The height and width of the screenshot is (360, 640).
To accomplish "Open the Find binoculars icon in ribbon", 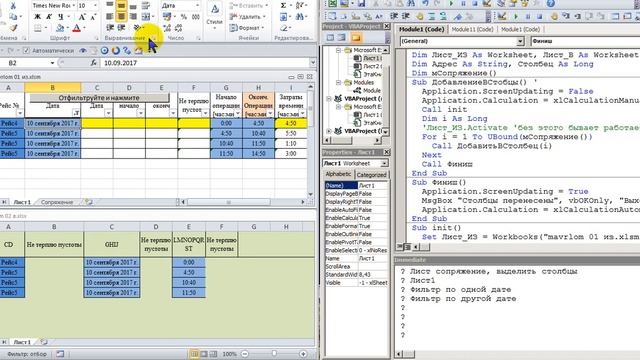I will [300, 17].
